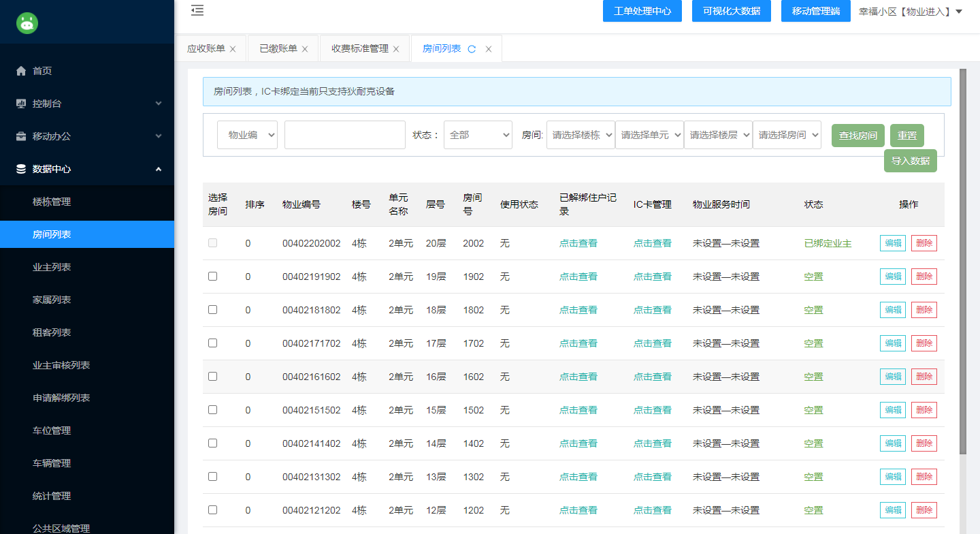The height and width of the screenshot is (534, 980).
Task: Open the 状态 全部 dropdown
Action: 478,135
